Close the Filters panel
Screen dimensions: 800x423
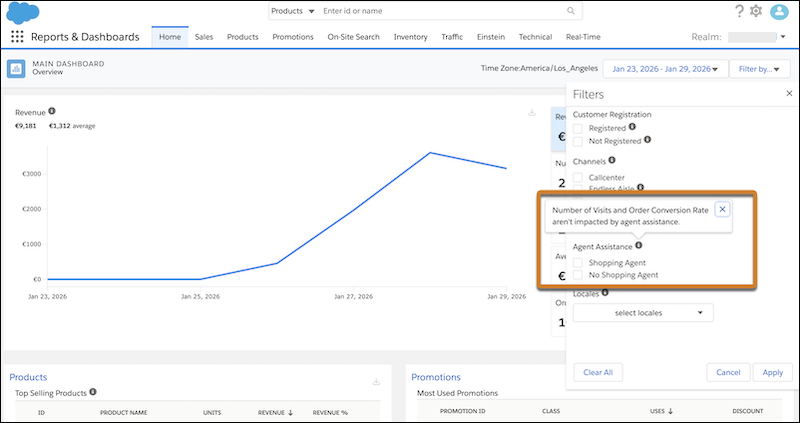(x=789, y=93)
